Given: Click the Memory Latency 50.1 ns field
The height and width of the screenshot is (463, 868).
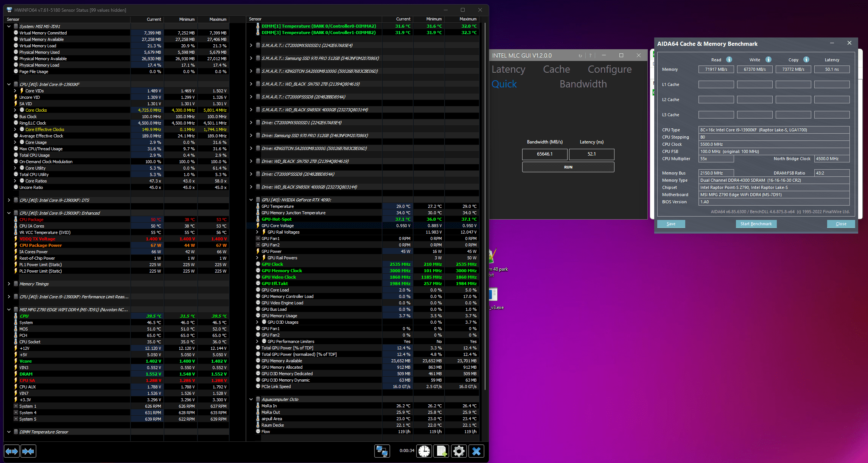Looking at the screenshot, I should (832, 69).
